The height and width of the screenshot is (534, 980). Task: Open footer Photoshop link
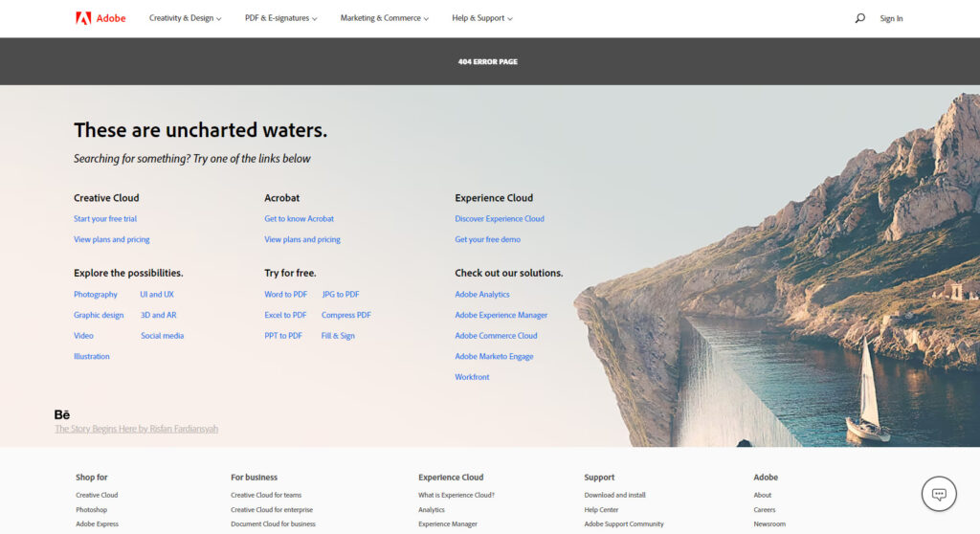pyautogui.click(x=91, y=510)
